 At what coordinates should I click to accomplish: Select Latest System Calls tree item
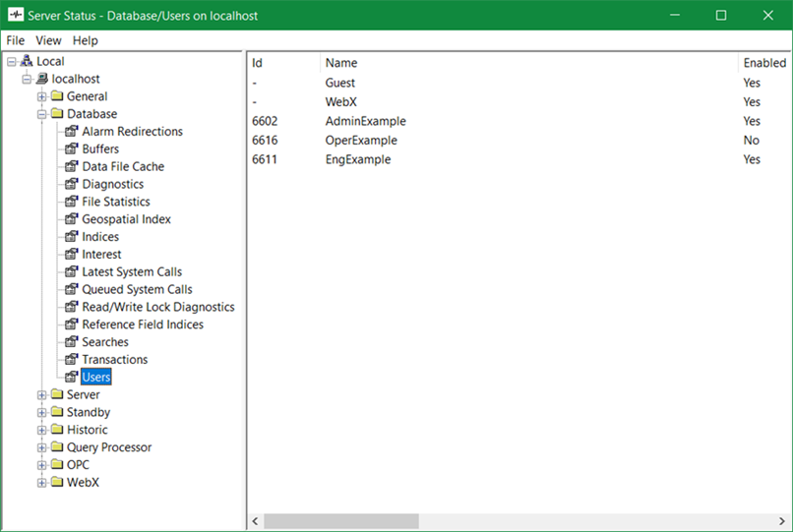(x=132, y=272)
